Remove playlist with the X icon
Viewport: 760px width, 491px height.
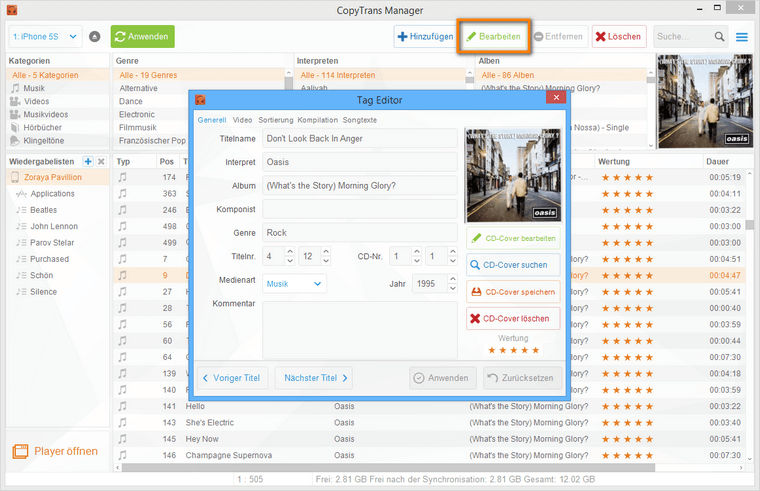[x=101, y=161]
